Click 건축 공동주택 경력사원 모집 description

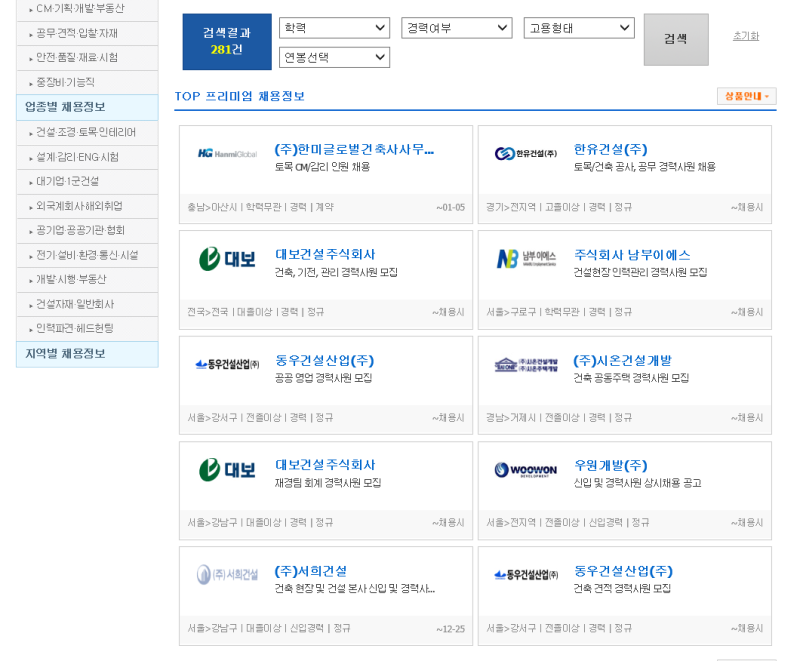pyautogui.click(x=631, y=378)
